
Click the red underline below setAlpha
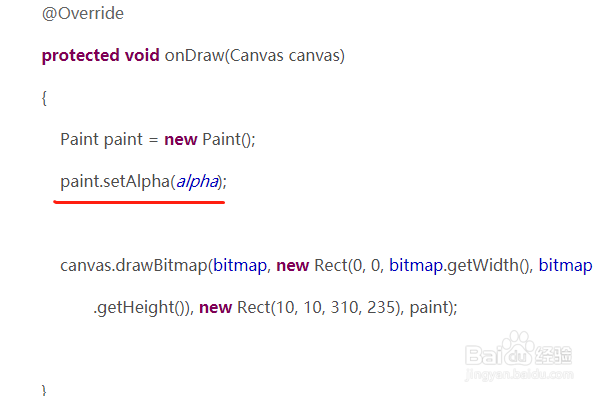139,202
